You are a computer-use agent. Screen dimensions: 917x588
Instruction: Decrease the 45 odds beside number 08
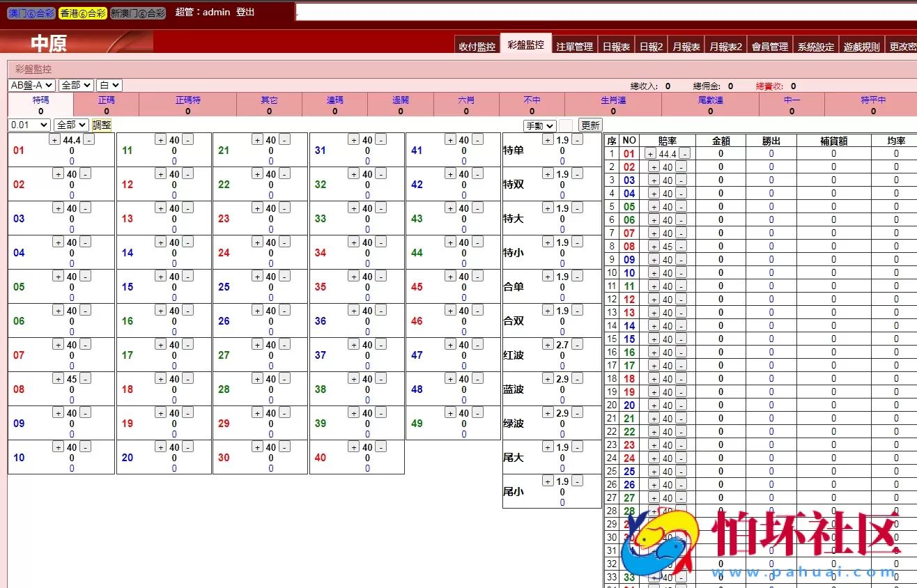85,378
